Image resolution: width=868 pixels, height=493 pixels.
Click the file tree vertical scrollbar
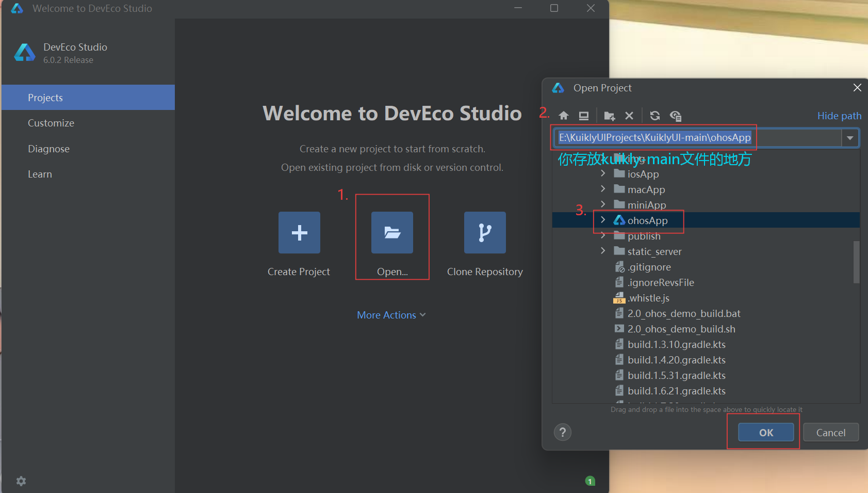point(856,262)
